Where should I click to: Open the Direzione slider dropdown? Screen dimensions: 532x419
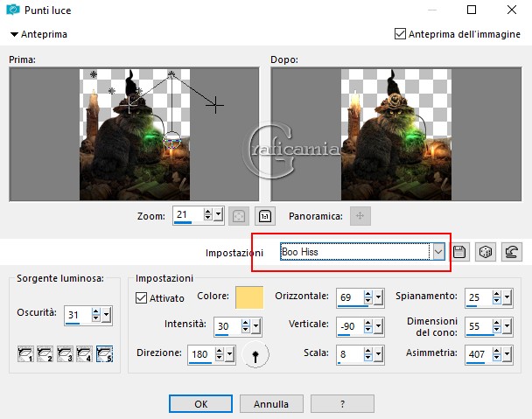[x=230, y=354]
